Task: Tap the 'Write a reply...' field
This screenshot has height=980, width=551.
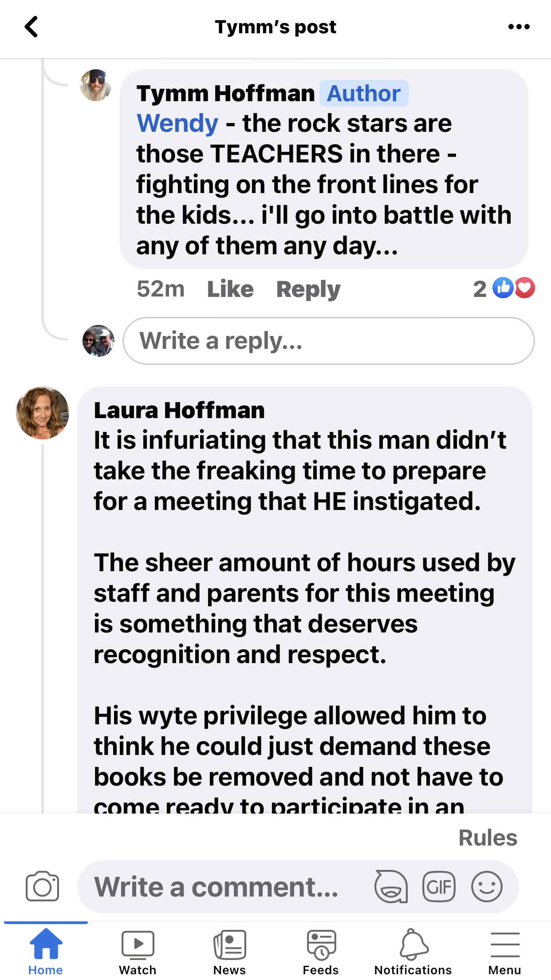Action: click(x=328, y=341)
